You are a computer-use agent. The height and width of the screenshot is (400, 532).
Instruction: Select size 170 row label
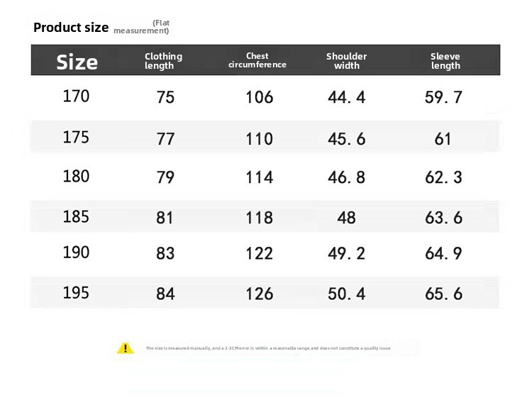point(77,96)
